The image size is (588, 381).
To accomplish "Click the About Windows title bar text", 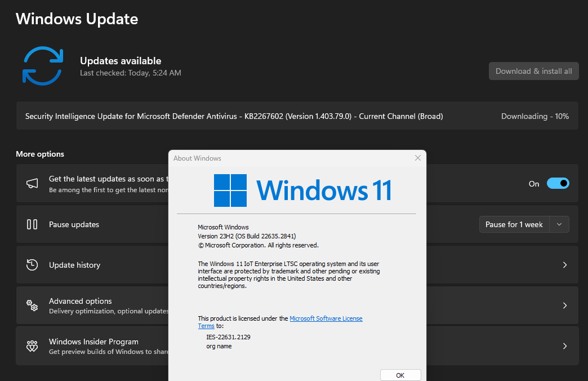I will (197, 158).
